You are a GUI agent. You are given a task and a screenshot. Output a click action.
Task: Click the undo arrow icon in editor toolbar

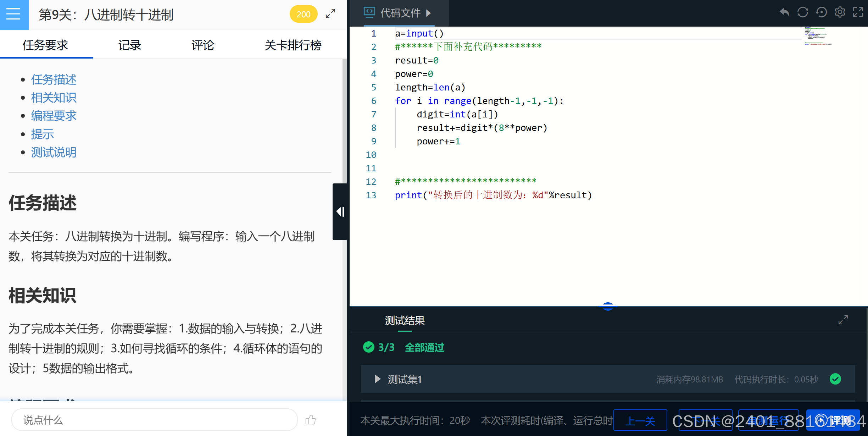click(784, 12)
